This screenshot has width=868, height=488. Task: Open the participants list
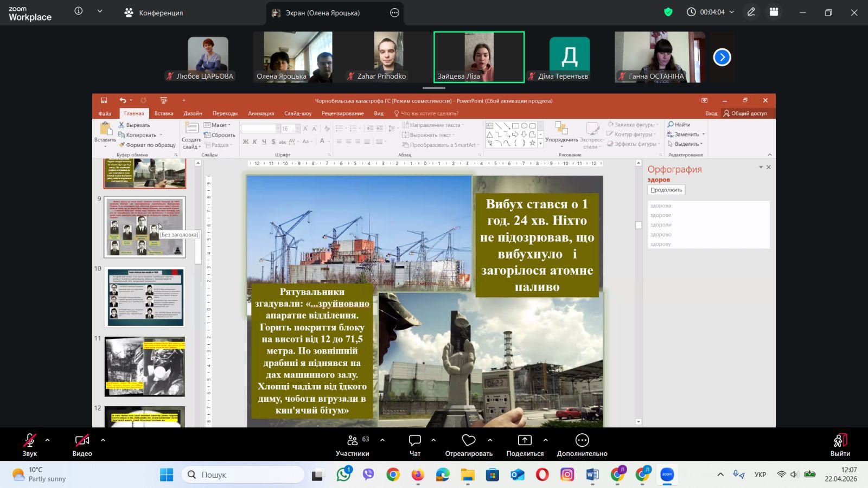(353, 440)
